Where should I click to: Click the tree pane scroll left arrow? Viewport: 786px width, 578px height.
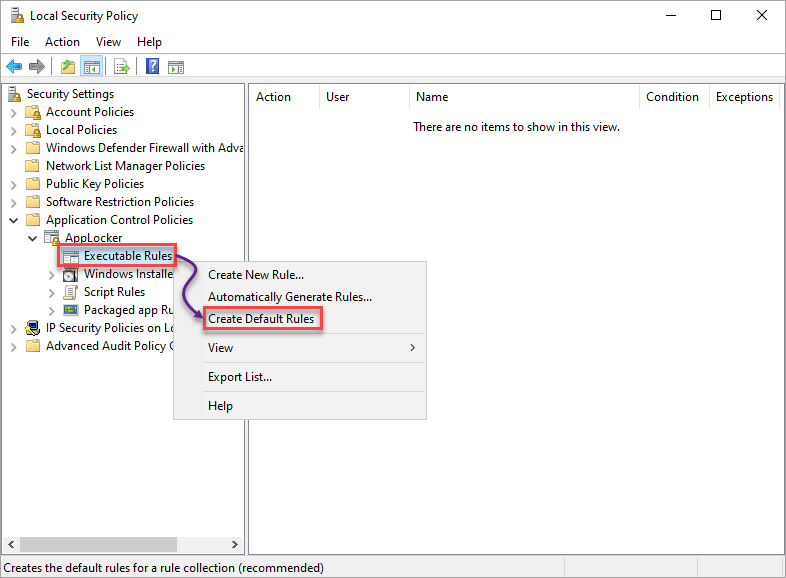pyautogui.click(x=11, y=544)
